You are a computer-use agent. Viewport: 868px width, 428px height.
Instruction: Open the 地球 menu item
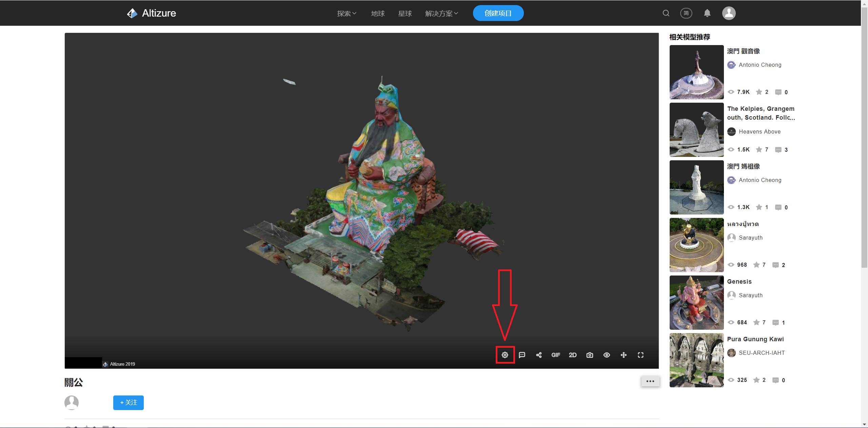pos(378,14)
